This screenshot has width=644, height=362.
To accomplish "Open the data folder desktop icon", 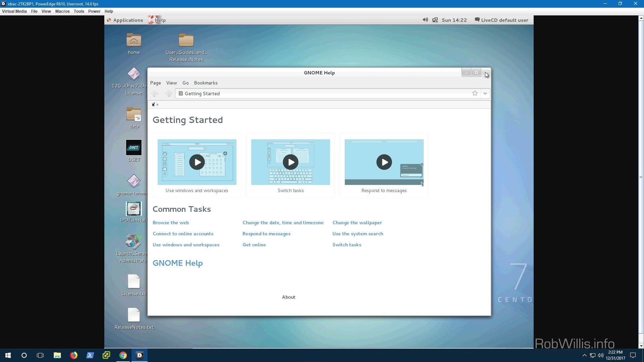I will (134, 114).
